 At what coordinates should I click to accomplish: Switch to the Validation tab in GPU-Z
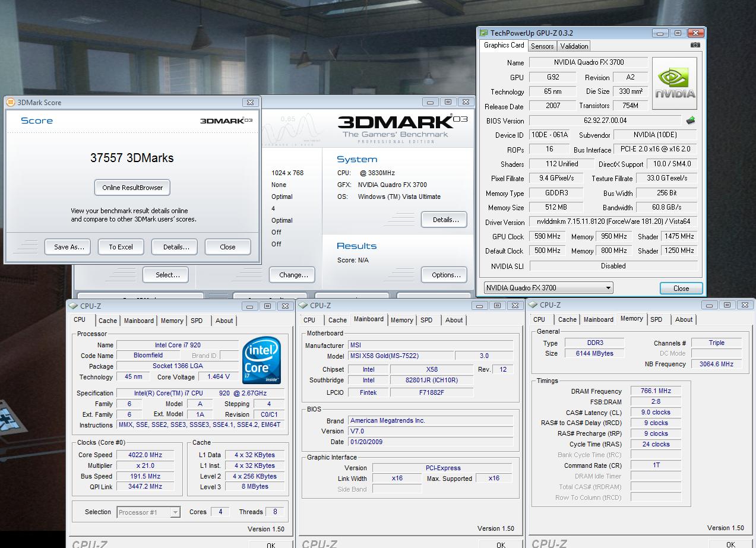(x=574, y=46)
